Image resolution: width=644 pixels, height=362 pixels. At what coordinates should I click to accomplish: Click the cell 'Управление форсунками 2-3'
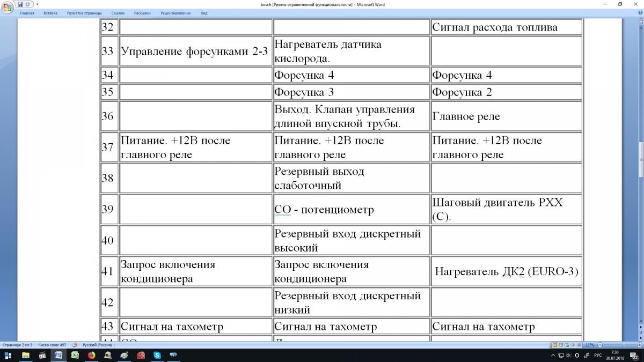pyautogui.click(x=195, y=51)
